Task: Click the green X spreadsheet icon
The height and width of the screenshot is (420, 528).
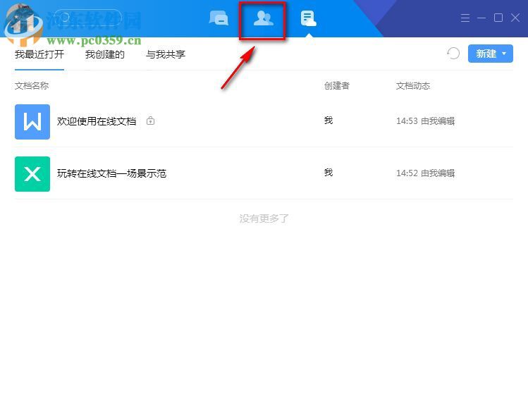Action: point(32,174)
